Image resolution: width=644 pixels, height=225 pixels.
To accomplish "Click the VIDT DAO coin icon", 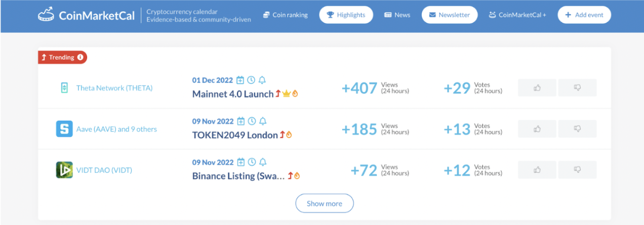I will pyautogui.click(x=64, y=170).
